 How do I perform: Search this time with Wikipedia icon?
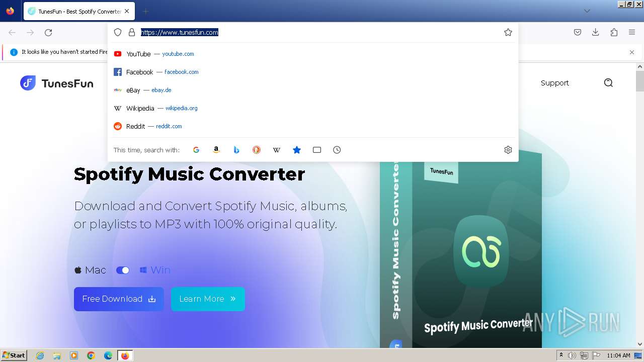[x=277, y=150]
